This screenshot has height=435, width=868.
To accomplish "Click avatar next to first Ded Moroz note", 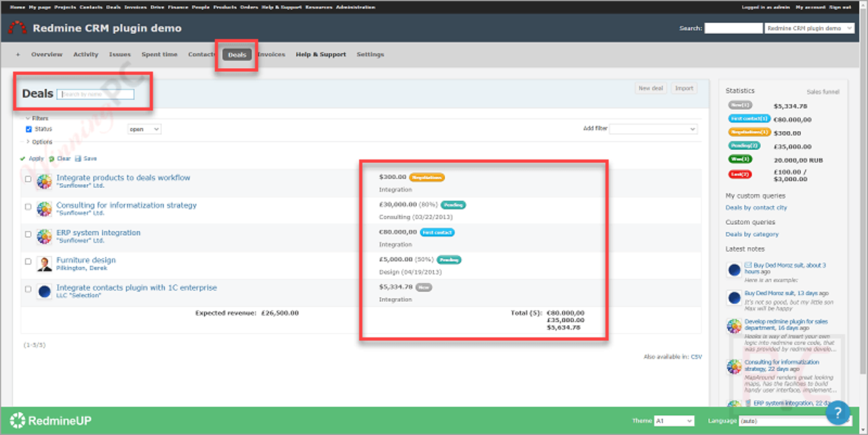I will [x=734, y=269].
